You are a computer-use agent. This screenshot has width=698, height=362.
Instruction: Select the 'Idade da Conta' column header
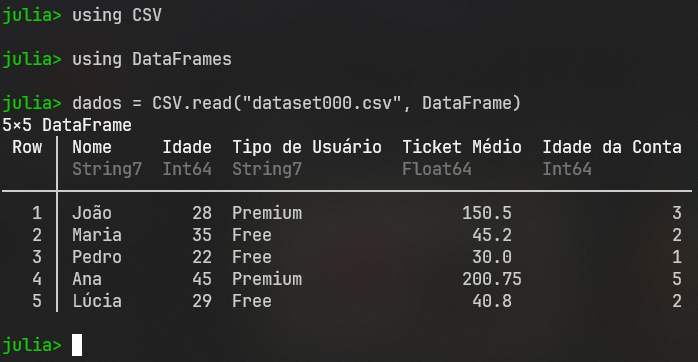(612, 147)
